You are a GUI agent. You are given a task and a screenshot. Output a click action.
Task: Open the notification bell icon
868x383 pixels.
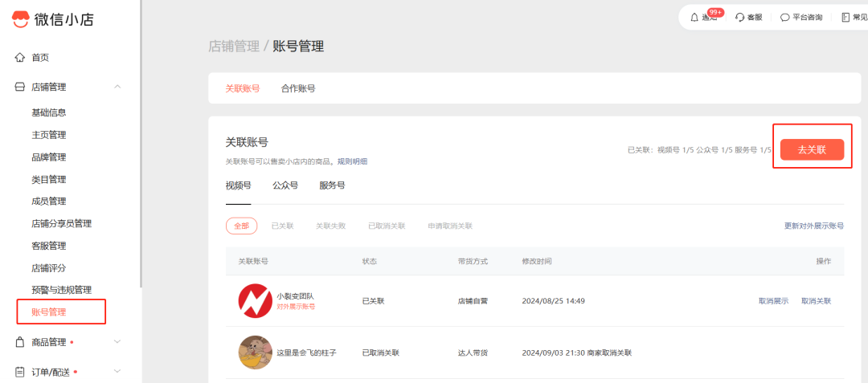point(694,17)
